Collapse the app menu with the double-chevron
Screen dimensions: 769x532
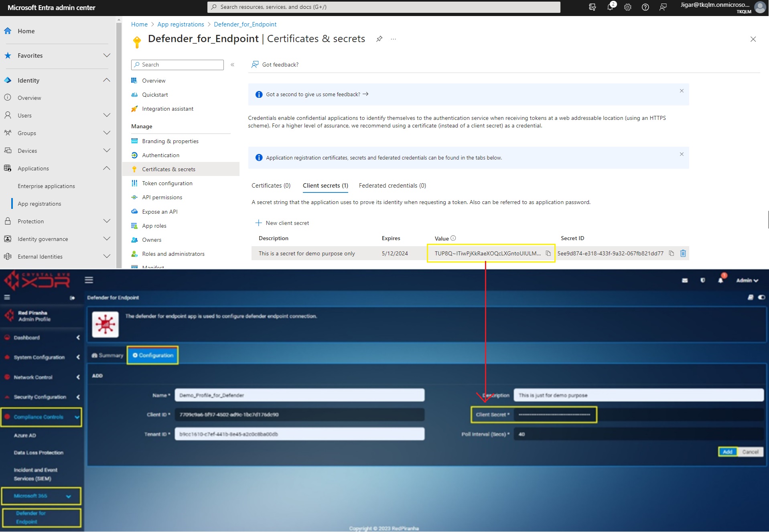(x=232, y=65)
